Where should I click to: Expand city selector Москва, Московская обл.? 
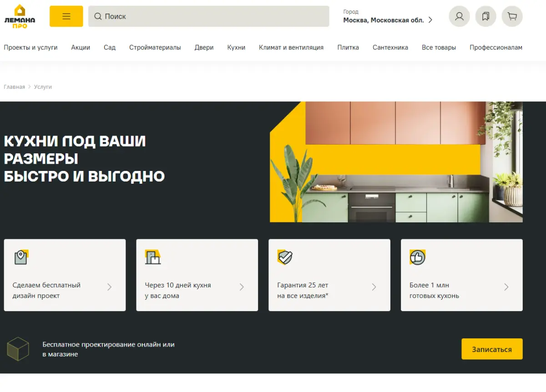(x=388, y=20)
